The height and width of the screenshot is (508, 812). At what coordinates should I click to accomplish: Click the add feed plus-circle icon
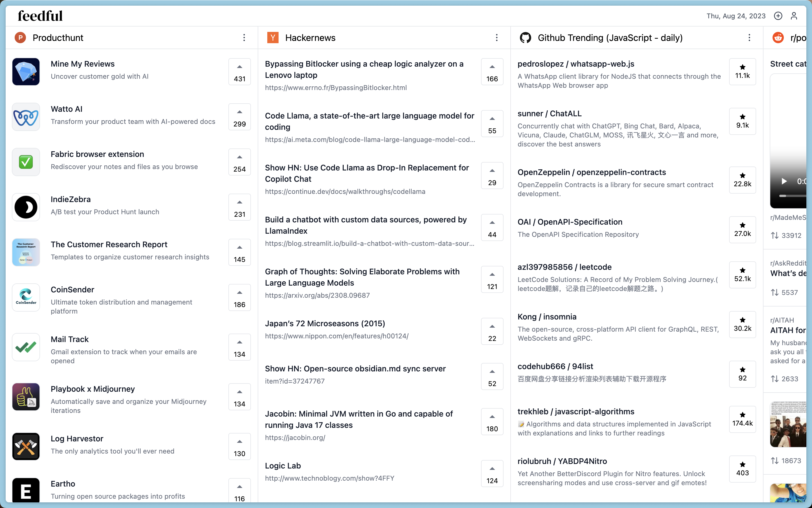click(x=778, y=16)
